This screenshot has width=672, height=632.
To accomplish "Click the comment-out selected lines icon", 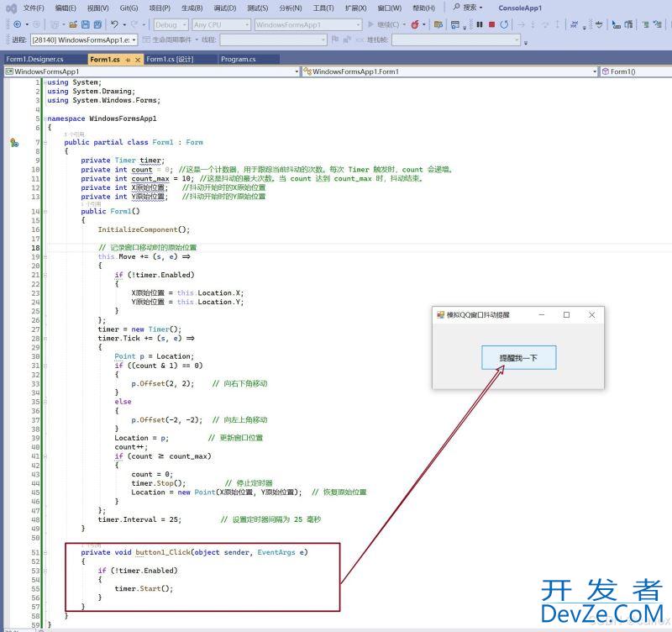I will [x=645, y=24].
